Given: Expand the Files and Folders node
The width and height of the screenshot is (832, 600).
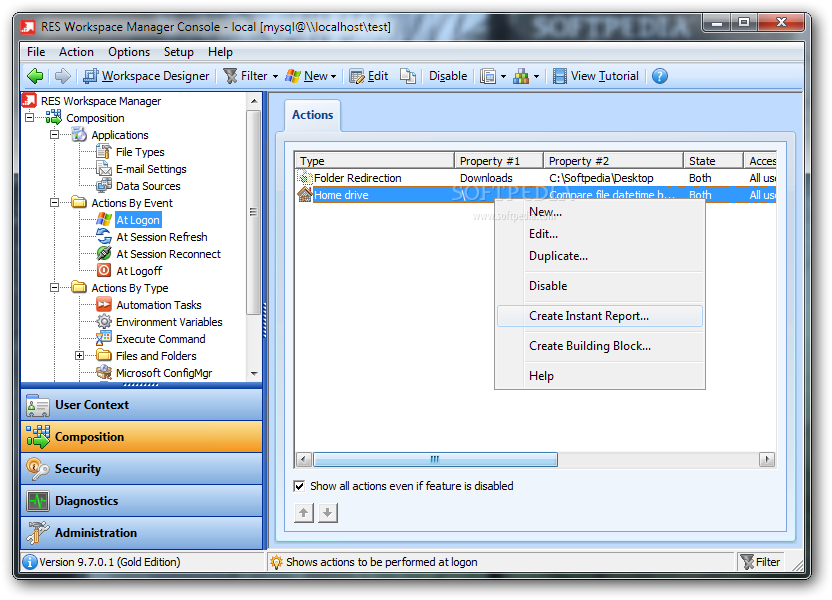Looking at the screenshot, I should (x=80, y=355).
